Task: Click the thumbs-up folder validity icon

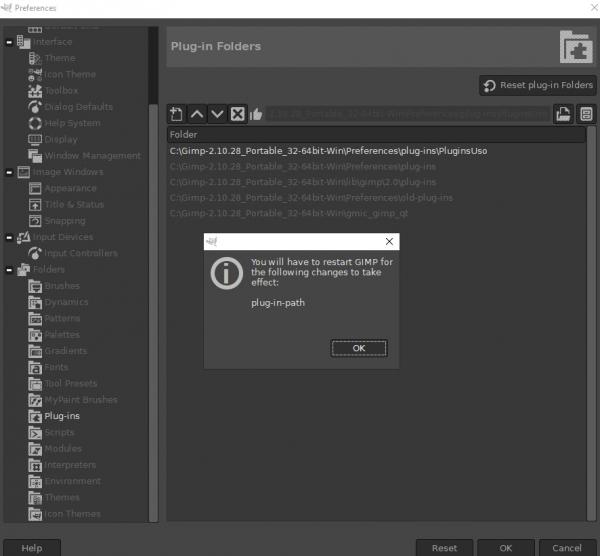Action: 256,114
